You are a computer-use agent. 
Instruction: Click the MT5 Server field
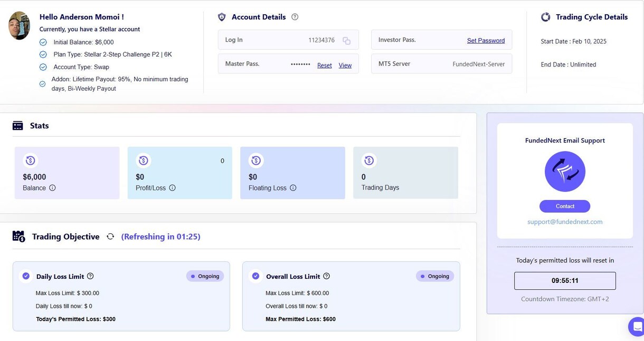pos(442,64)
